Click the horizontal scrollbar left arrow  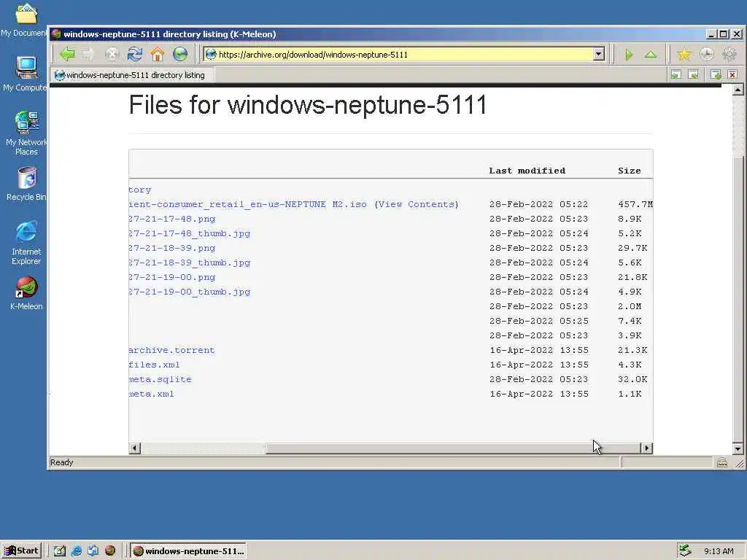click(135, 448)
